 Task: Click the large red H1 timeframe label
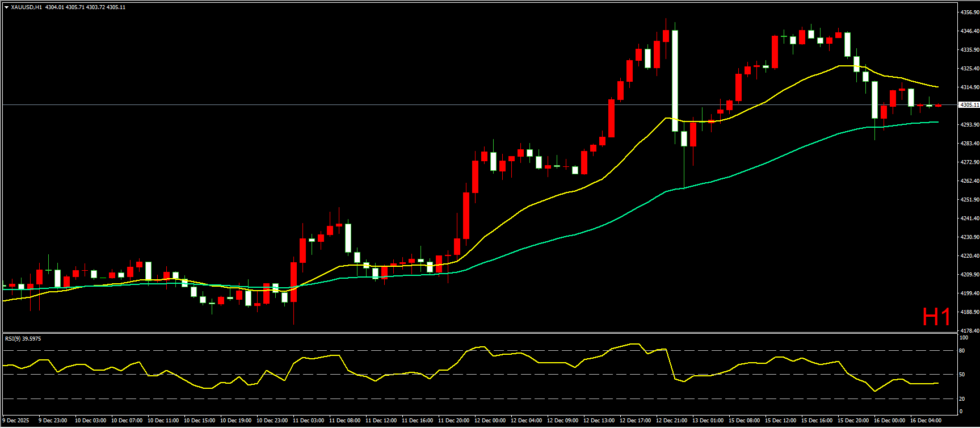point(936,317)
